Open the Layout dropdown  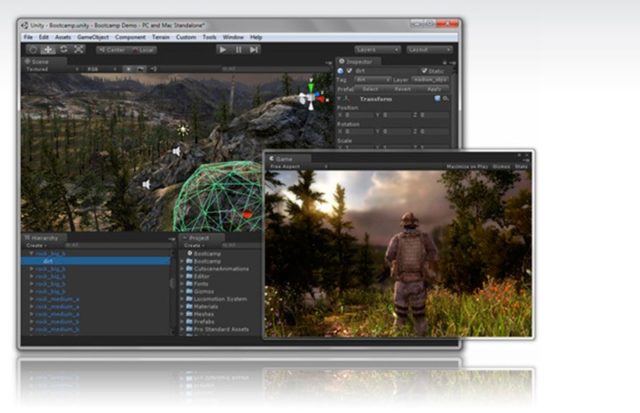(430, 50)
